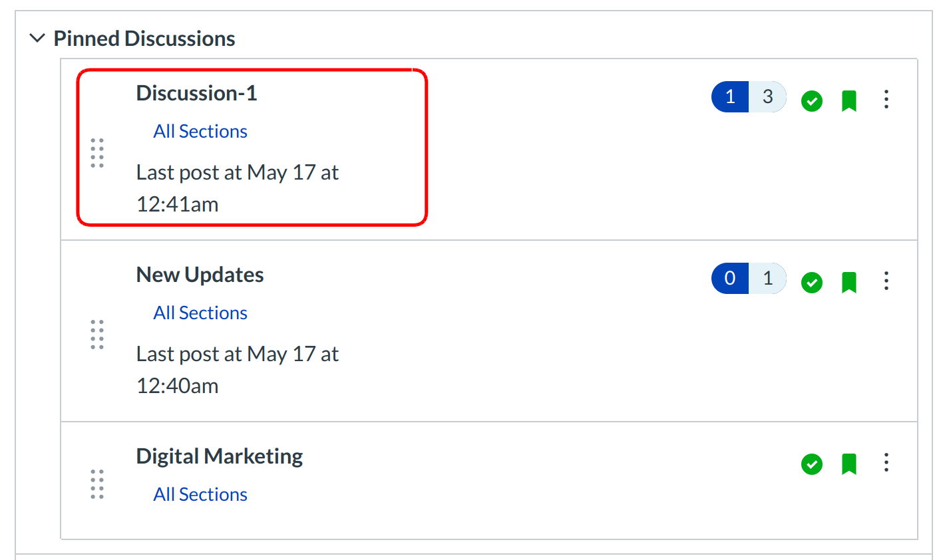The height and width of the screenshot is (560, 945).
Task: Click the unread count badge for New Updates
Action: click(x=730, y=279)
